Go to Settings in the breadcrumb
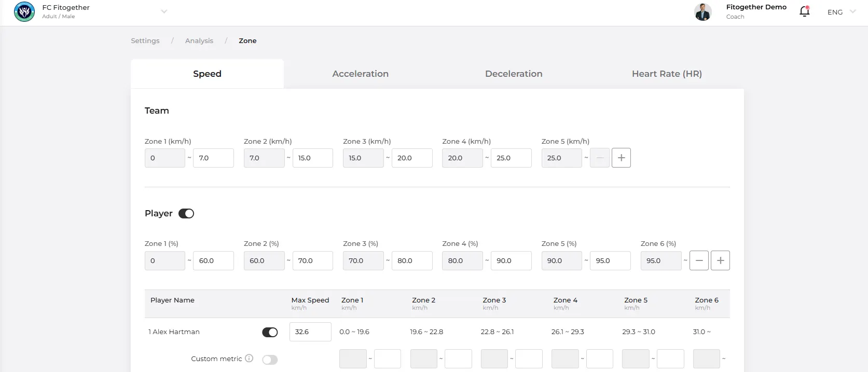868x372 pixels. (145, 40)
